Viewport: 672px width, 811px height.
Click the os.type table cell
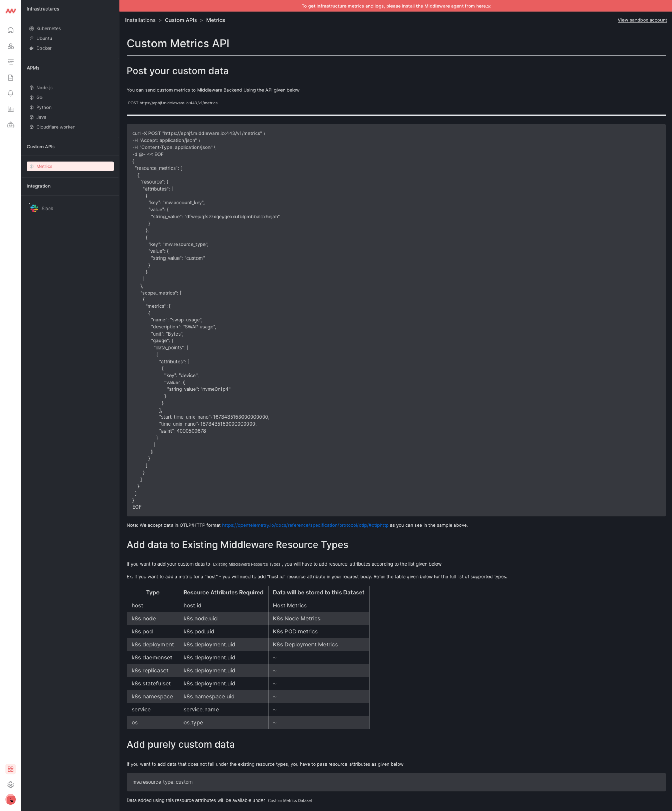click(223, 723)
